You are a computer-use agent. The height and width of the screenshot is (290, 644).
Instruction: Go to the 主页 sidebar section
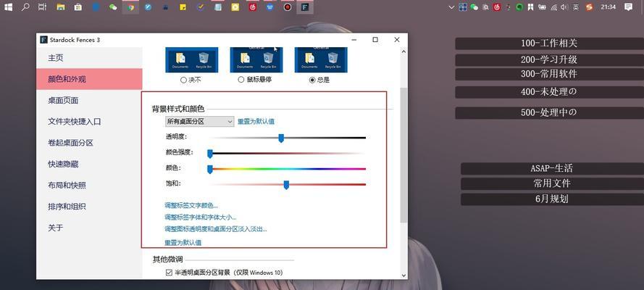pyautogui.click(x=89, y=58)
